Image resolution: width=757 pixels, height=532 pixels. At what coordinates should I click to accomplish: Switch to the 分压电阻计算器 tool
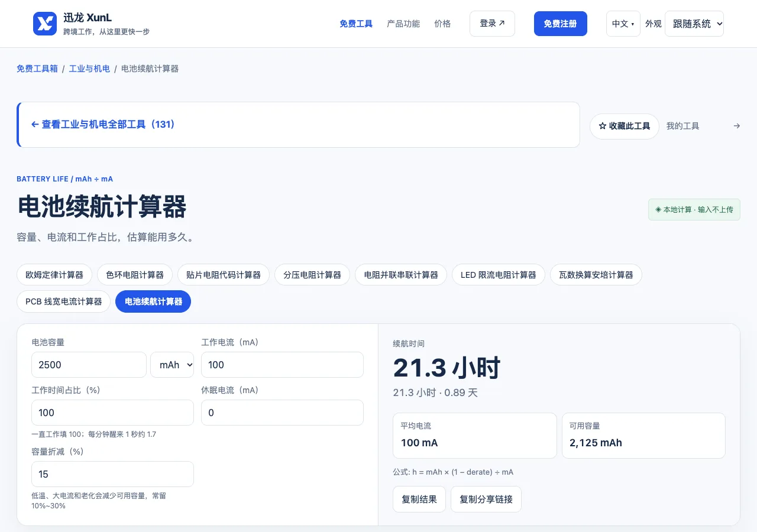point(312,275)
